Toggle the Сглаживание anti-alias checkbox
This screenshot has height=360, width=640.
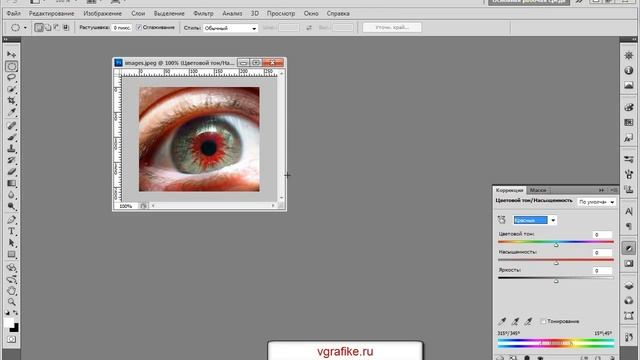[x=139, y=27]
